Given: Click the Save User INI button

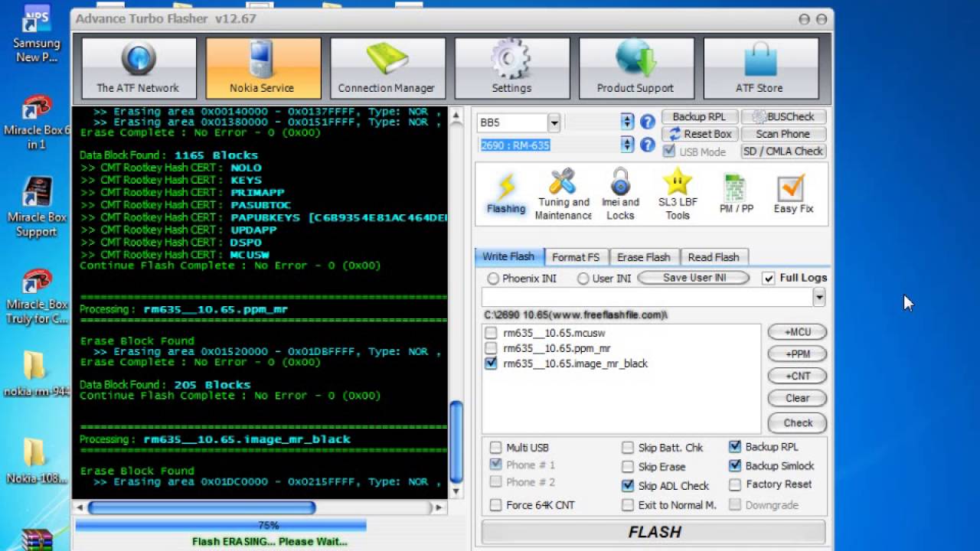Looking at the screenshot, I should (x=694, y=279).
